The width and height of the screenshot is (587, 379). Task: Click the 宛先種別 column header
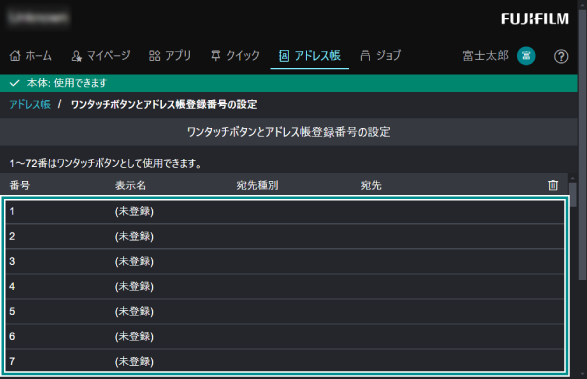(257, 185)
